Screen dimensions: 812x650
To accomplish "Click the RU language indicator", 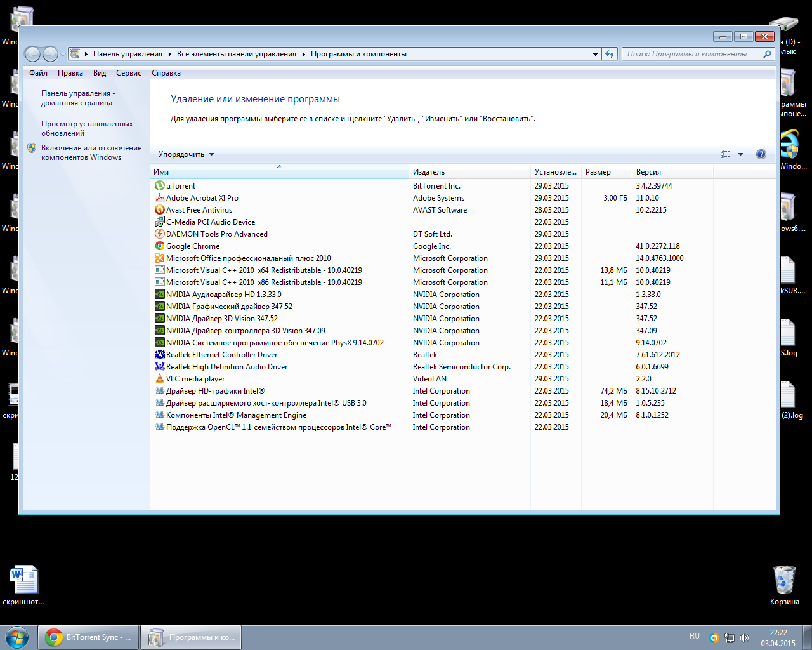I will pyautogui.click(x=695, y=636).
